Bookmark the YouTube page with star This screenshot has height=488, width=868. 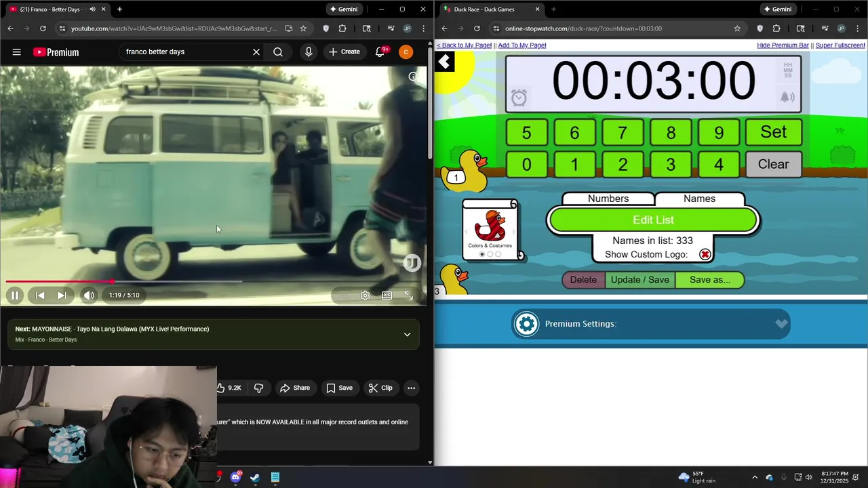[x=303, y=28]
